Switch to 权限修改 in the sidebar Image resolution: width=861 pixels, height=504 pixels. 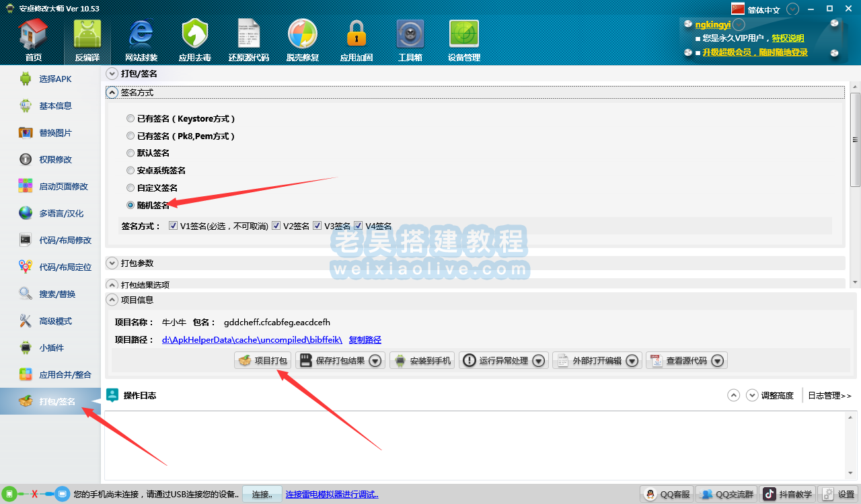[x=54, y=160]
